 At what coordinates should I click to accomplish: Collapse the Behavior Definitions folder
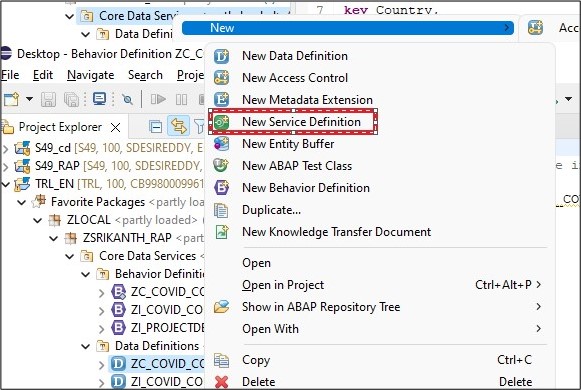click(86, 274)
